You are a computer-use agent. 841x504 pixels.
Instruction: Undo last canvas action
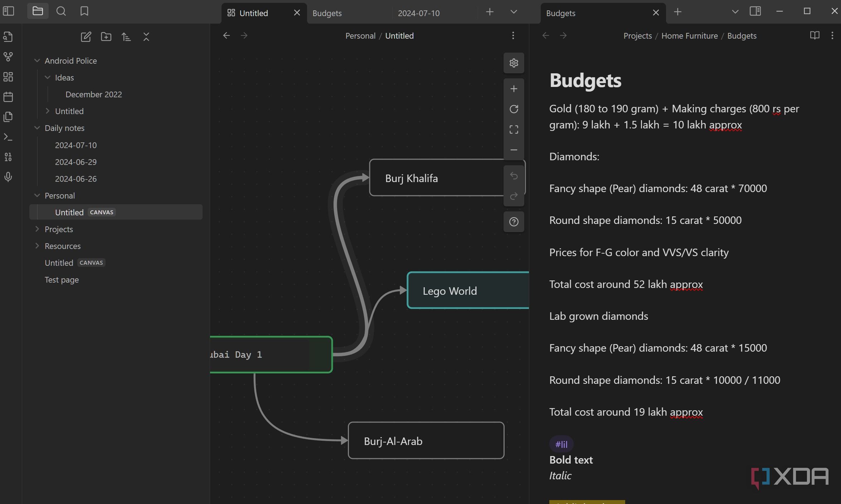click(x=514, y=176)
